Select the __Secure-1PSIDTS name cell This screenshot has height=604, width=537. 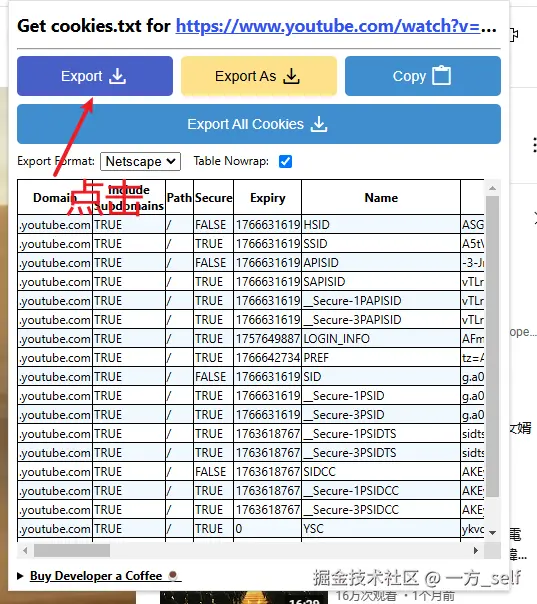point(381,434)
